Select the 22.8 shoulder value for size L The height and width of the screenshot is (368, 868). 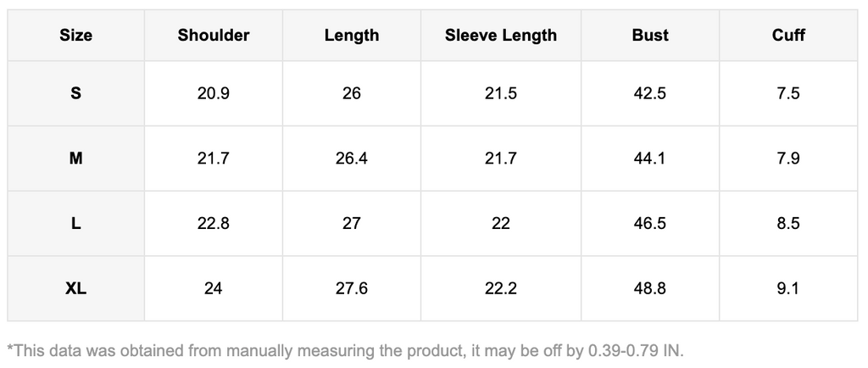click(x=214, y=224)
